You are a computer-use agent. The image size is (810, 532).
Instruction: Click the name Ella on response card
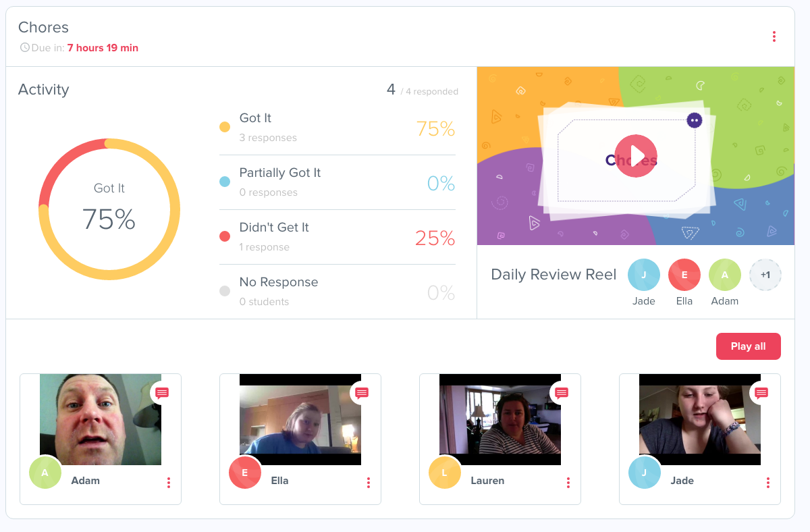coord(279,481)
